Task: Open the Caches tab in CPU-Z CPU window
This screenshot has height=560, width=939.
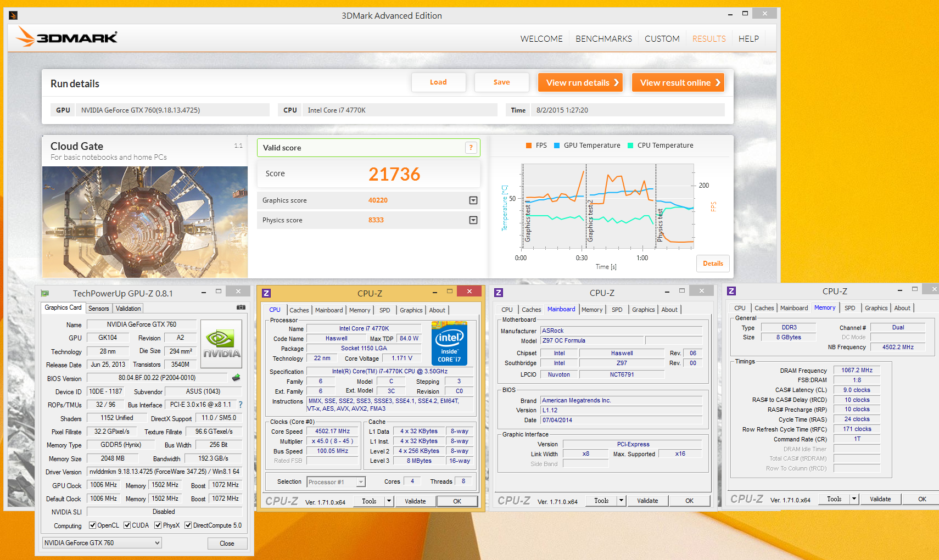Action: 299,310
